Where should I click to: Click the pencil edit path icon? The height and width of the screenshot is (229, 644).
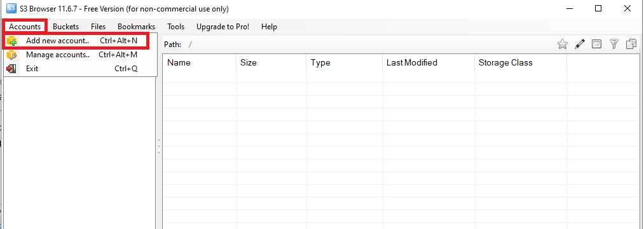pos(580,44)
